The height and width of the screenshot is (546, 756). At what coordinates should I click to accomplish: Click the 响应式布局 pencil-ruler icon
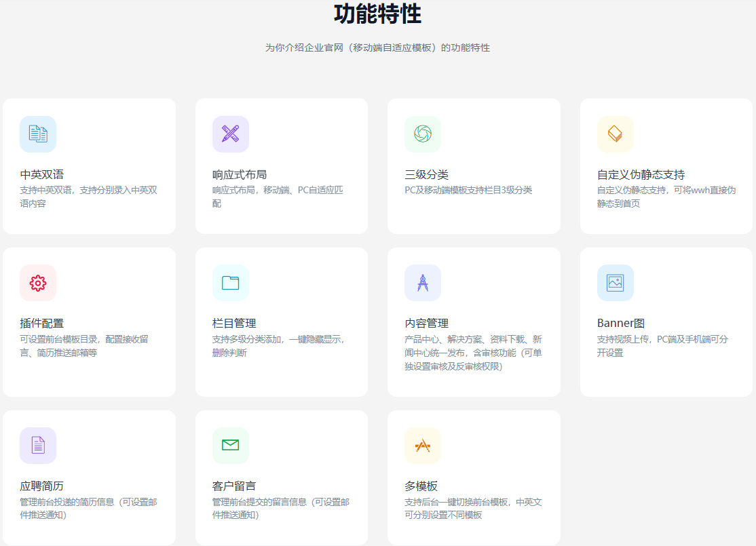pos(230,134)
